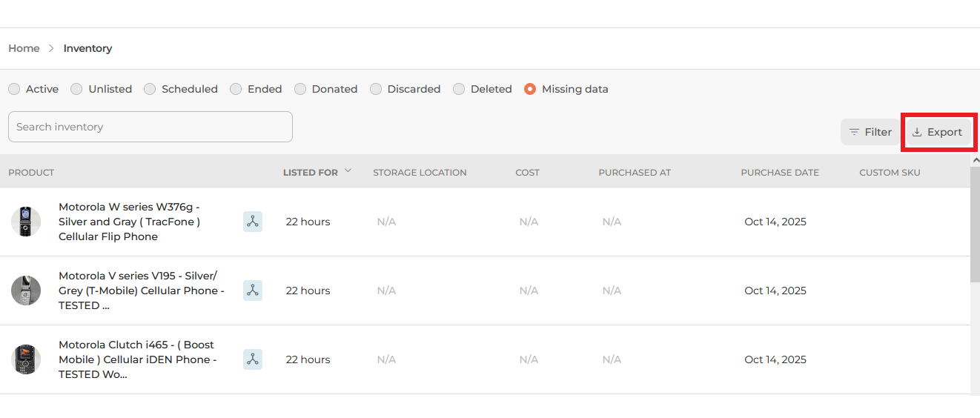Viewport: 980px width, 418px height.
Task: Open the Motorola V series V195 title
Action: pos(141,291)
